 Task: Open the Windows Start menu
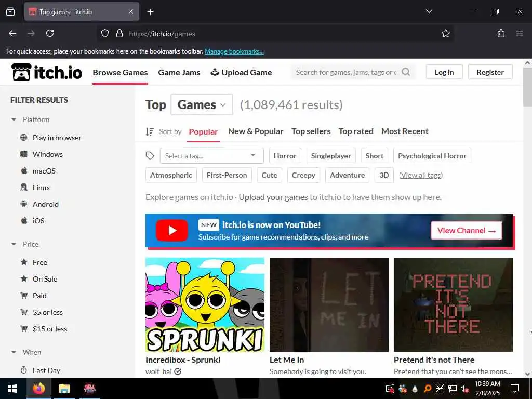pyautogui.click(x=12, y=389)
